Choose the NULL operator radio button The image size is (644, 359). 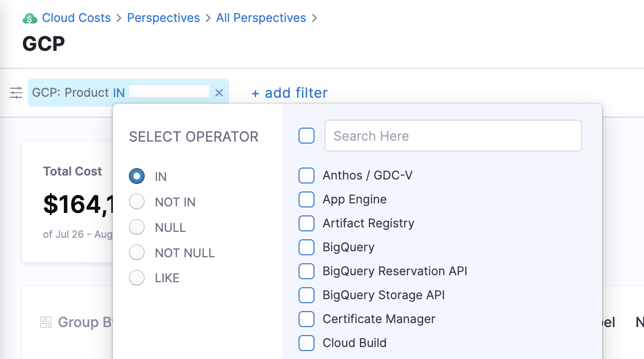point(137,227)
